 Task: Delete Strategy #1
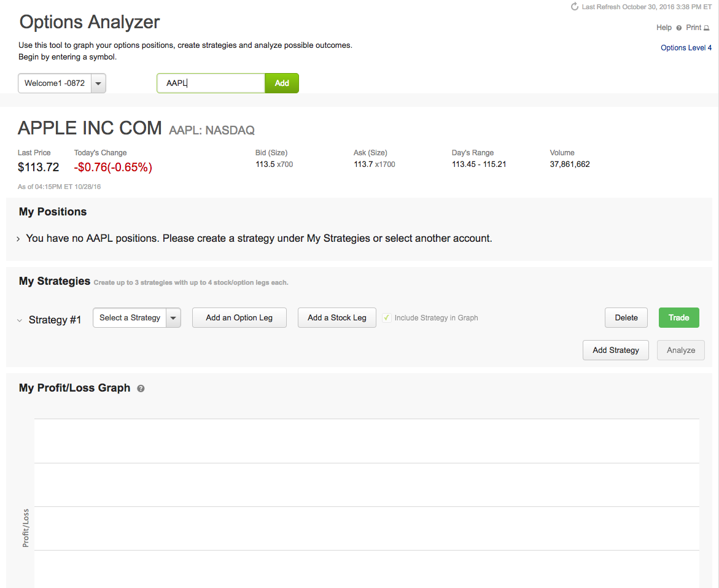coord(626,318)
